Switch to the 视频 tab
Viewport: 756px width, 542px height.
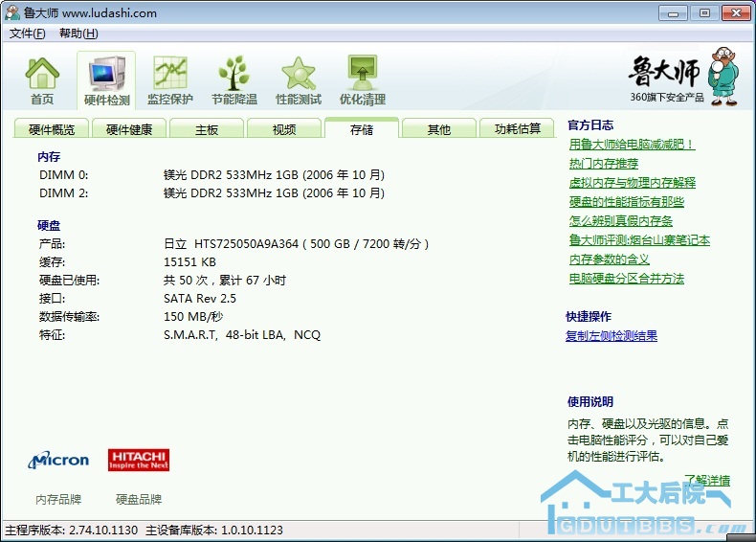(284, 129)
